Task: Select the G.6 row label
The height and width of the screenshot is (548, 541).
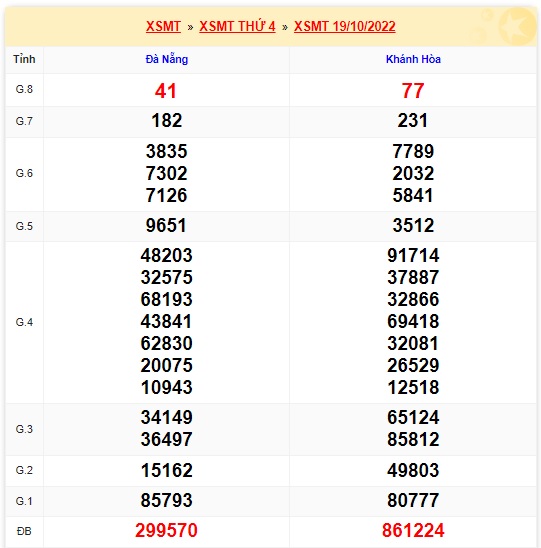Action: [24, 173]
